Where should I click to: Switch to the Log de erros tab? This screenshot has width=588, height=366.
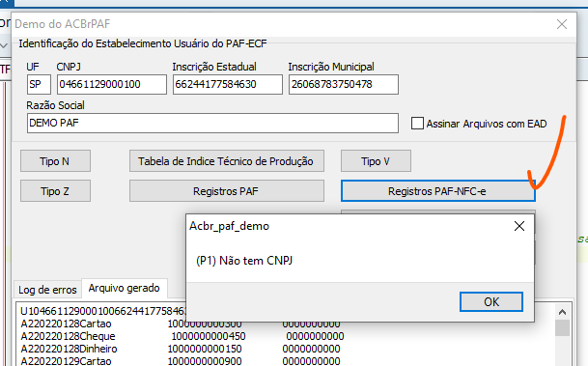47,290
